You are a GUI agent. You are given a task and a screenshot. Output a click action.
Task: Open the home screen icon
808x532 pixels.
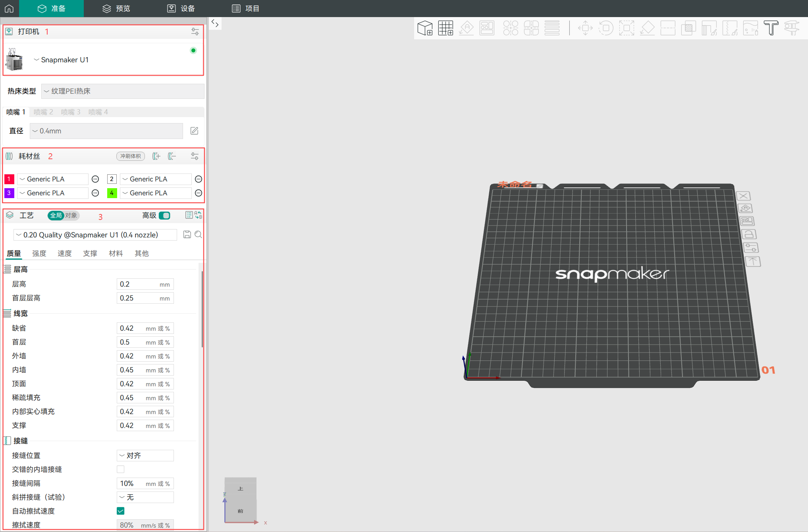(9, 8)
